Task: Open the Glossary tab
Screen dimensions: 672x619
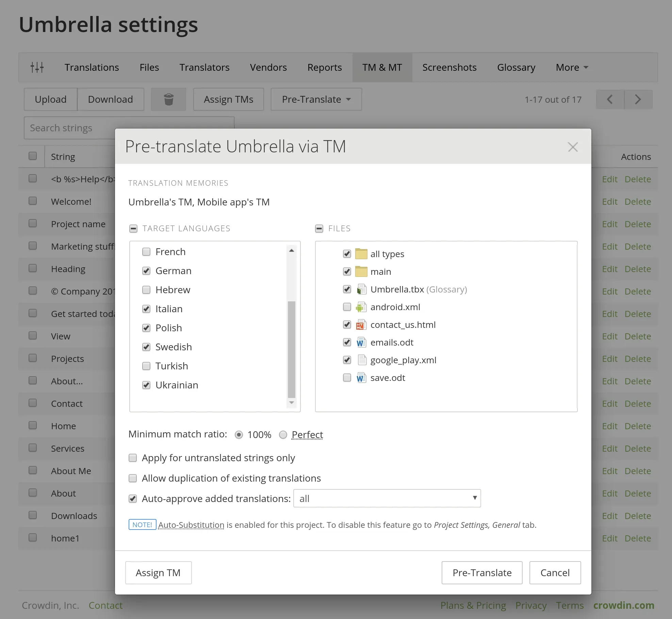Action: [516, 67]
